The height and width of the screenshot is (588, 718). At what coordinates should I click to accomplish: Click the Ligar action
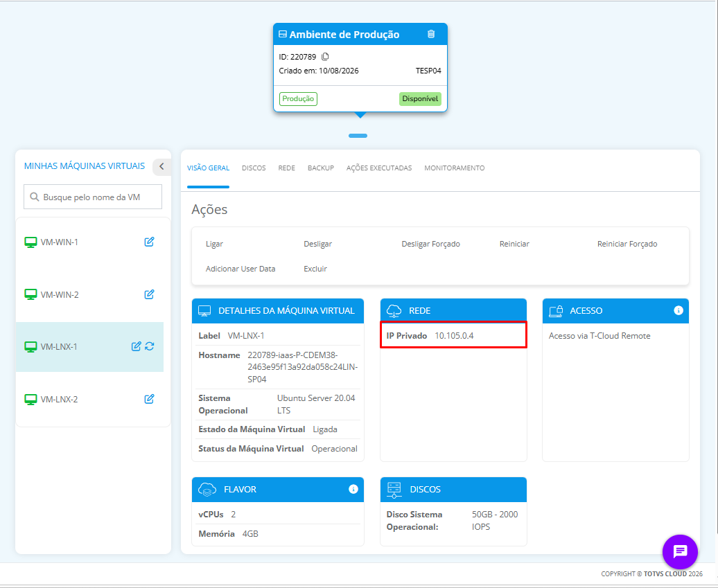click(214, 244)
